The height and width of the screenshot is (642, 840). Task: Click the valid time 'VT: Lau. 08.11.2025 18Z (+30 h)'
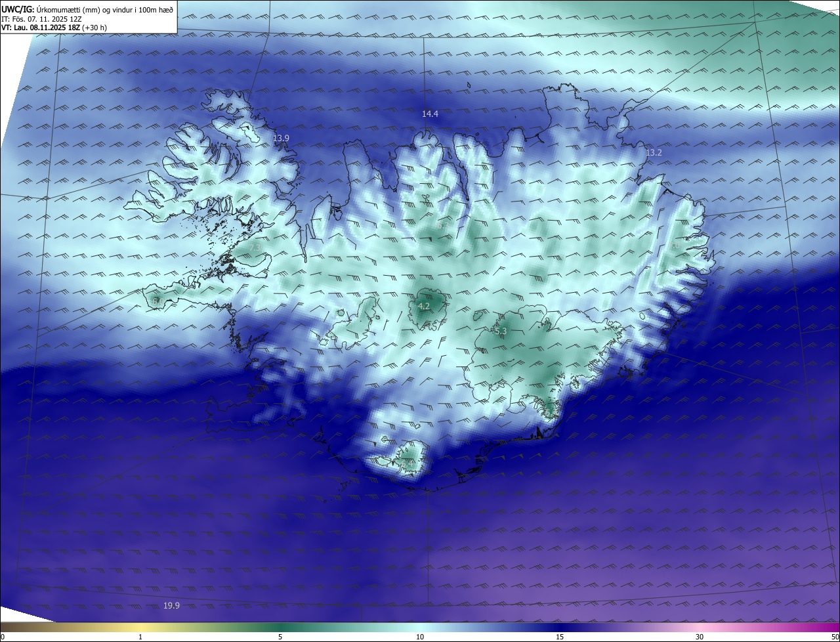click(54, 28)
